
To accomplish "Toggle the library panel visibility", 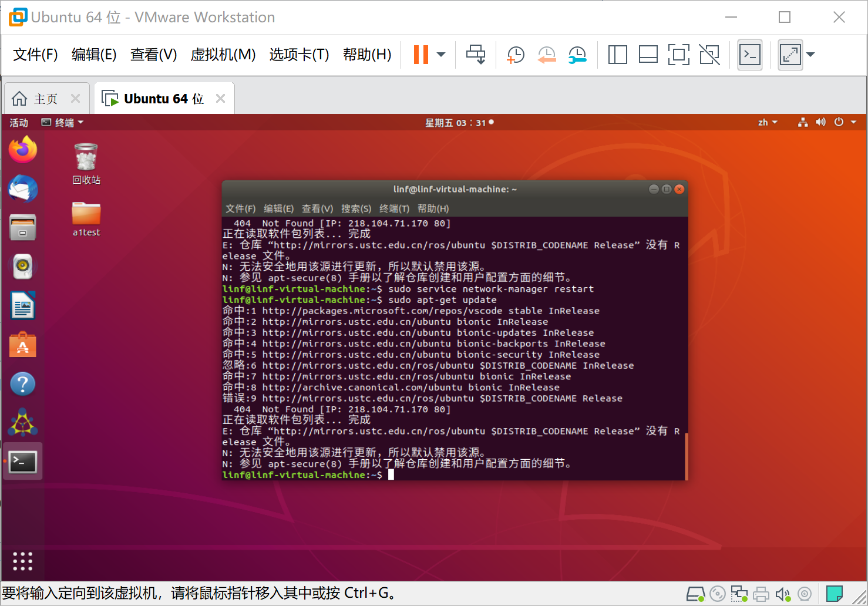I will [x=617, y=55].
